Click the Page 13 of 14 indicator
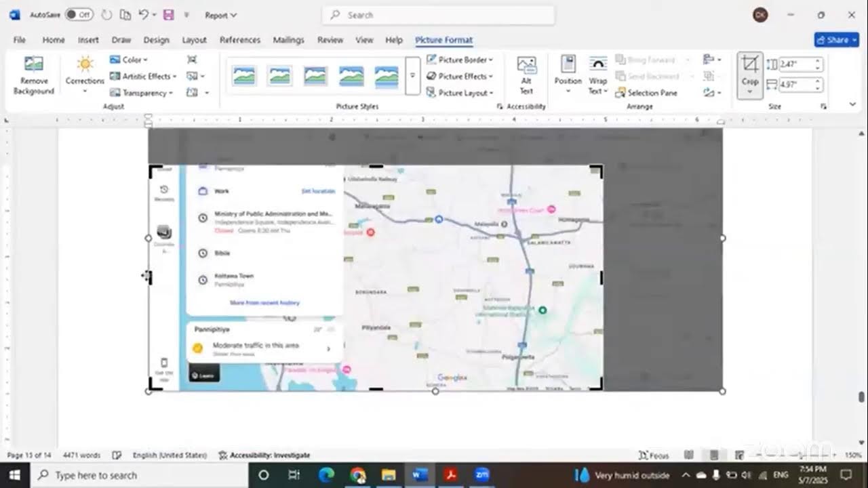This screenshot has width=868, height=488. tap(29, 455)
